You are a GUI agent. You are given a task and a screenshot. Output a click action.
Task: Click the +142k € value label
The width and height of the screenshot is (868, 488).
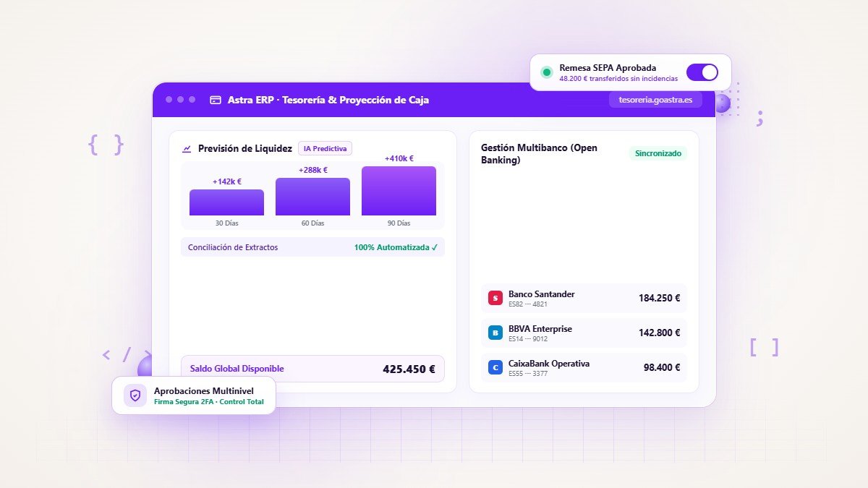point(227,181)
